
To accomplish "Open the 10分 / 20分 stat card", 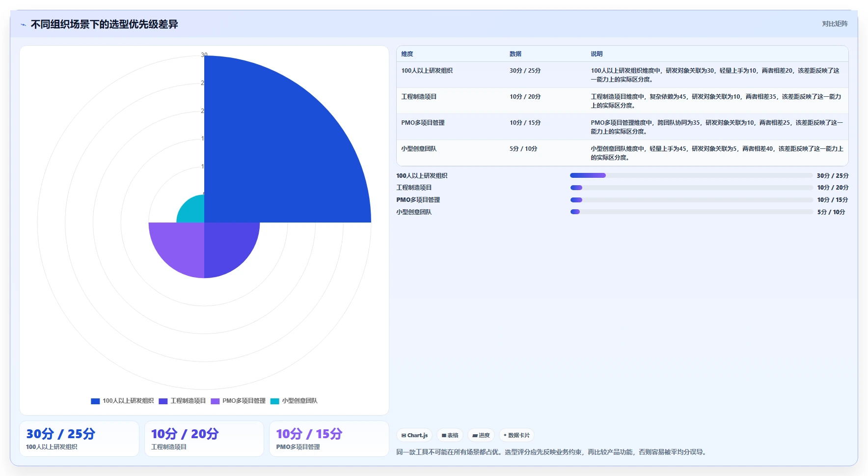I will point(204,439).
